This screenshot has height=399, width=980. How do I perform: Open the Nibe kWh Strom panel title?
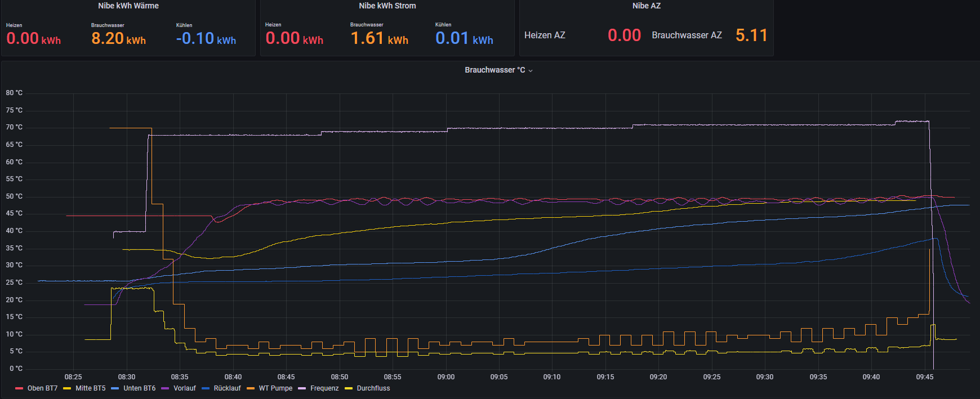tap(387, 6)
